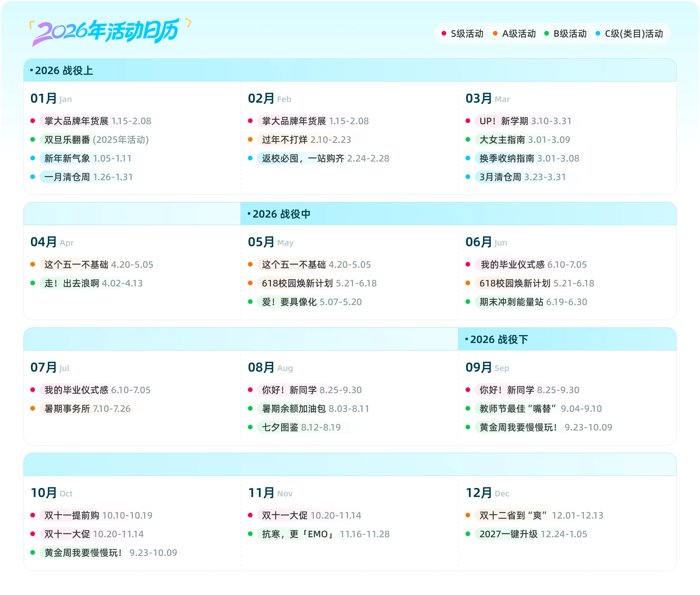Screen dimensions: 700x595
Task: Open the 2026 战役上 section header
Action: pos(64,71)
